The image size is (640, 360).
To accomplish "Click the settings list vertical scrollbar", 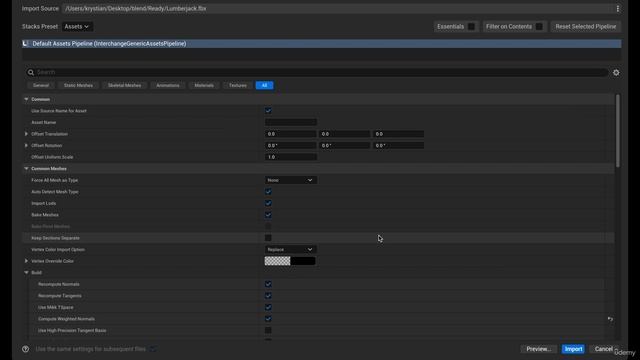I will (618, 131).
